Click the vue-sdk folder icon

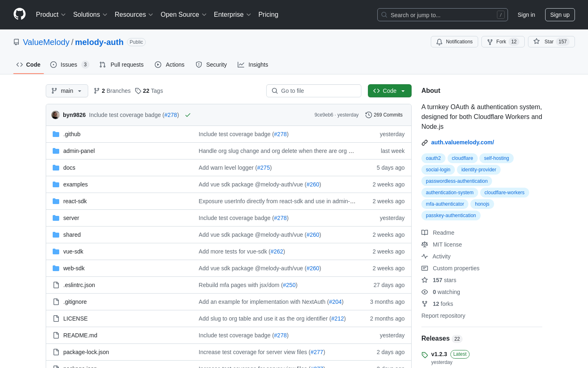pyautogui.click(x=56, y=251)
